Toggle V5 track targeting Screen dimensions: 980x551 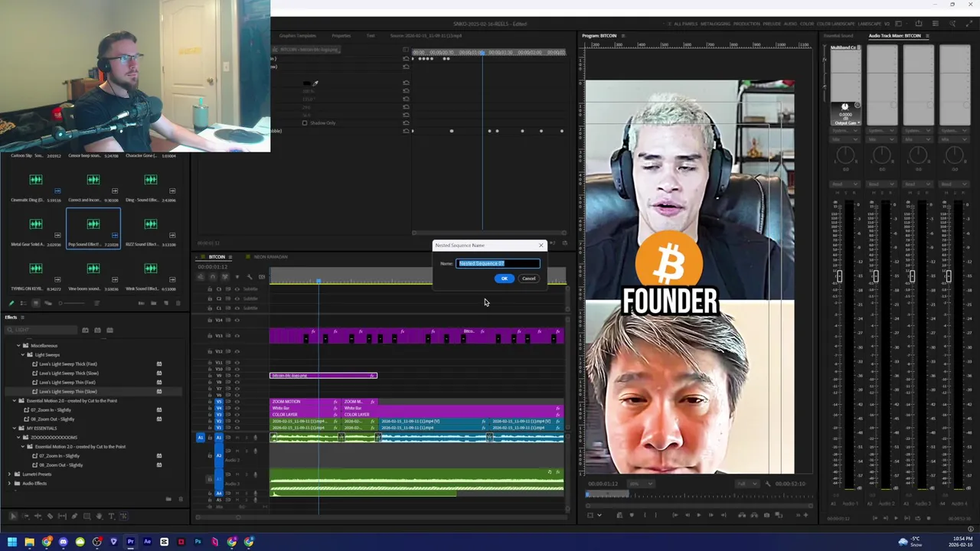[219, 402]
